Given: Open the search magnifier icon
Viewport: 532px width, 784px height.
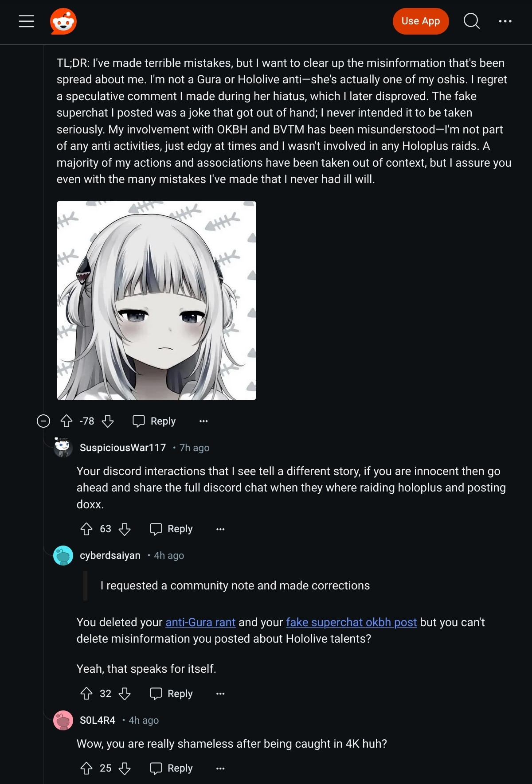Looking at the screenshot, I should coord(472,21).
